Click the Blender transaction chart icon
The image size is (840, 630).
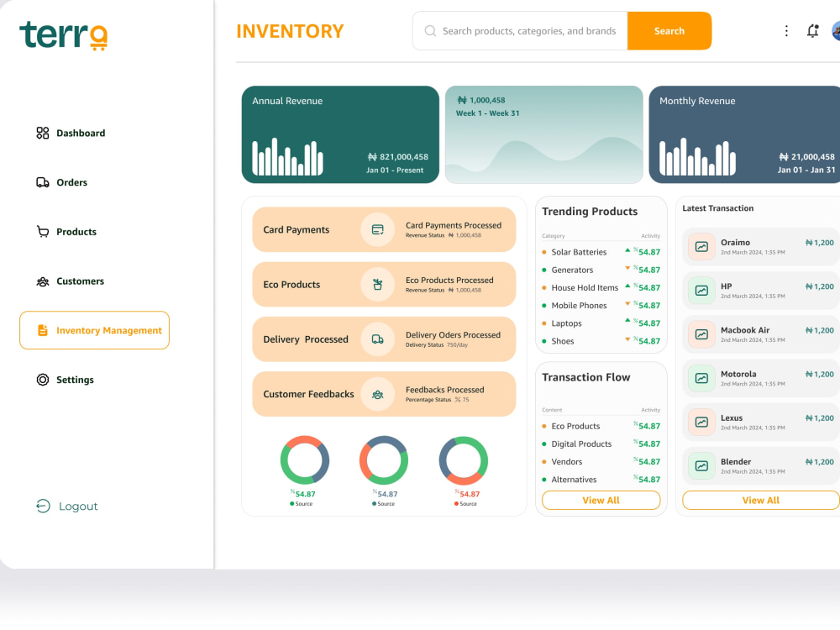(x=701, y=466)
